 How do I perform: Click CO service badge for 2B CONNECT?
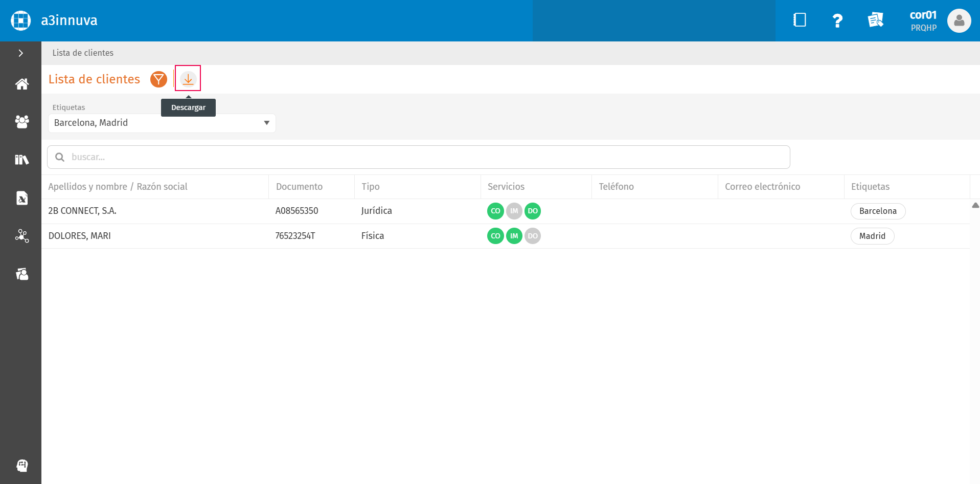(495, 211)
